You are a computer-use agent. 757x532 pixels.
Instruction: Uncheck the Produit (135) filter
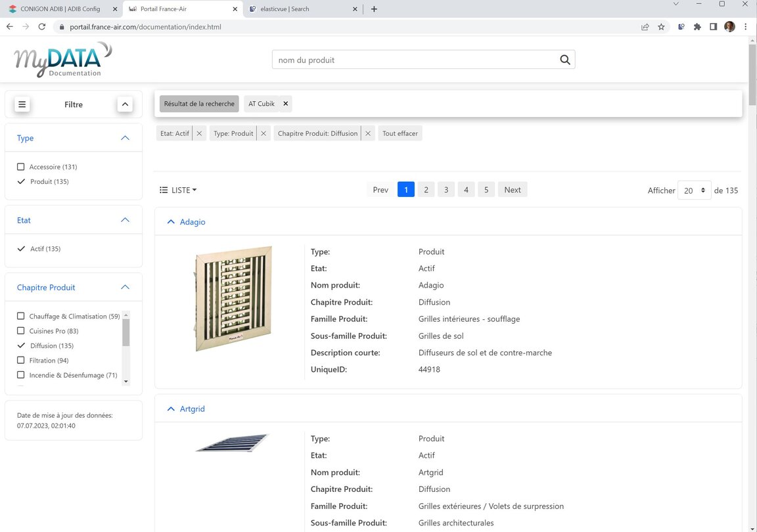pos(21,181)
